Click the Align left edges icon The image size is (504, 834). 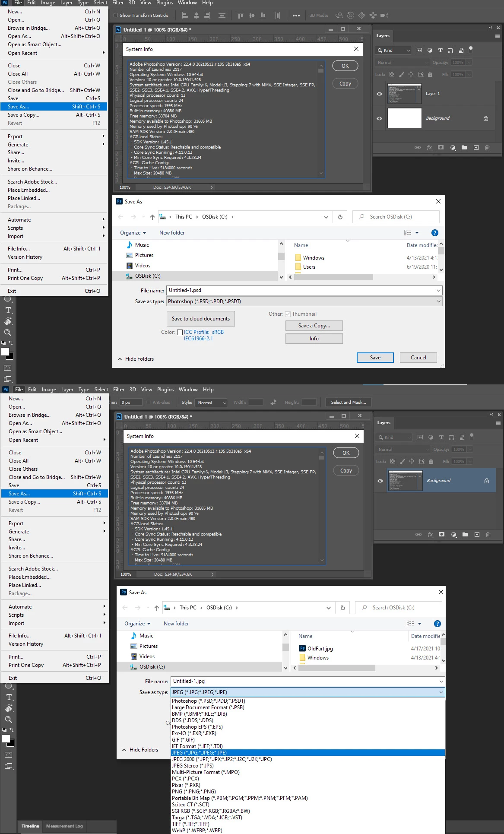[x=185, y=16]
